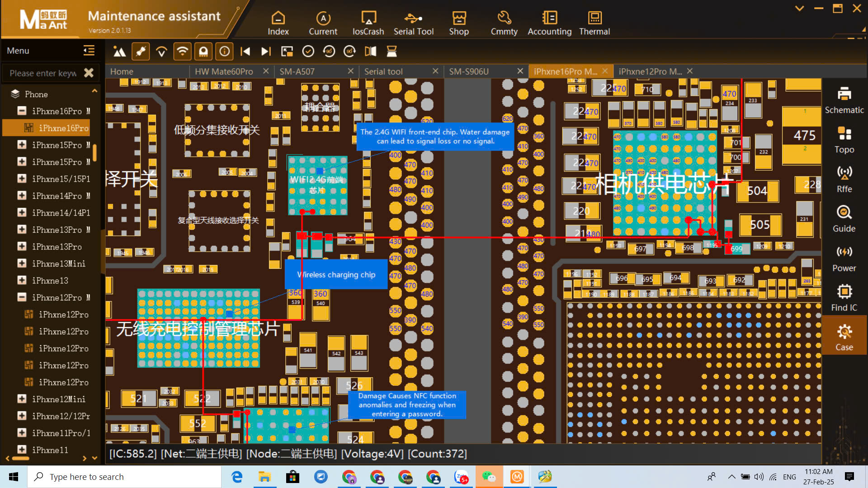This screenshot has width=868, height=488.
Task: Toggle the WiFi signal layer button
Action: click(182, 52)
